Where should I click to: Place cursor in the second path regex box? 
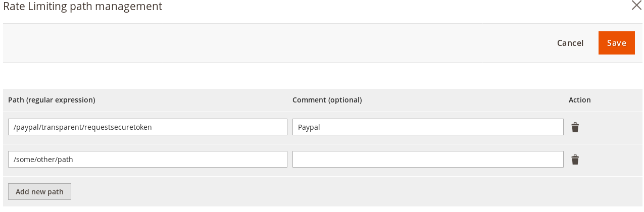pyautogui.click(x=147, y=160)
